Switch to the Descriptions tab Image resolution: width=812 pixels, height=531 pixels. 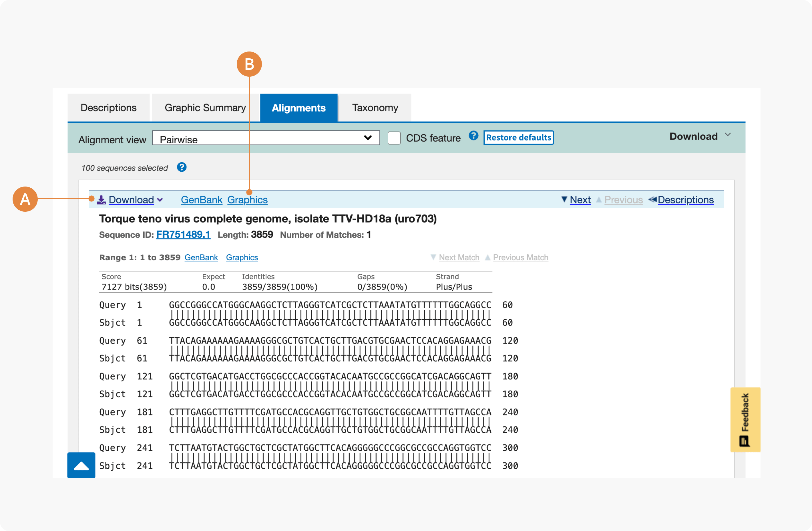tap(108, 108)
